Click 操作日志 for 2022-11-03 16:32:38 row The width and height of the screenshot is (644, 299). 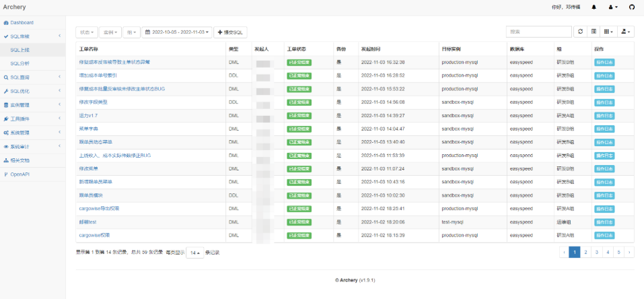[604, 63]
